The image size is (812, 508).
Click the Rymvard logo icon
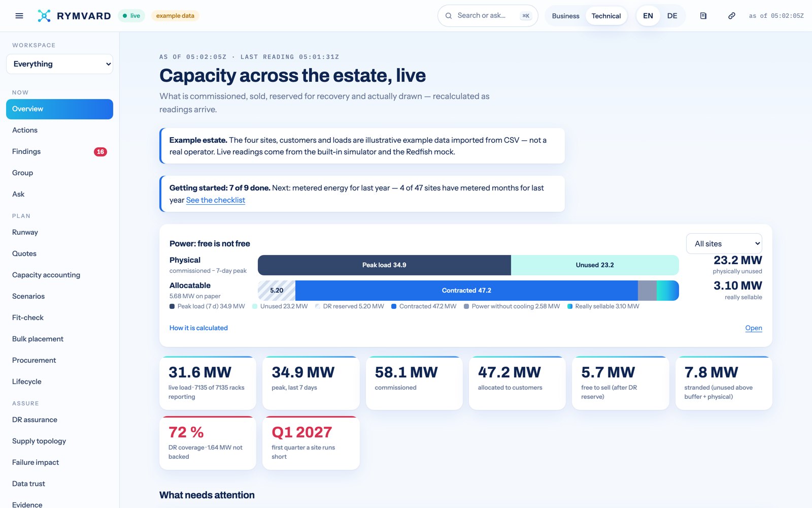(44, 16)
